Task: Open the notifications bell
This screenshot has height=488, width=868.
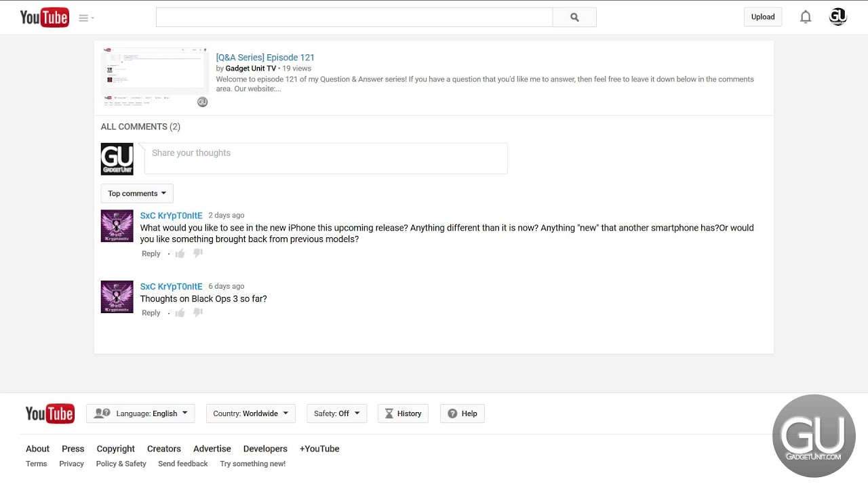Action: [806, 17]
